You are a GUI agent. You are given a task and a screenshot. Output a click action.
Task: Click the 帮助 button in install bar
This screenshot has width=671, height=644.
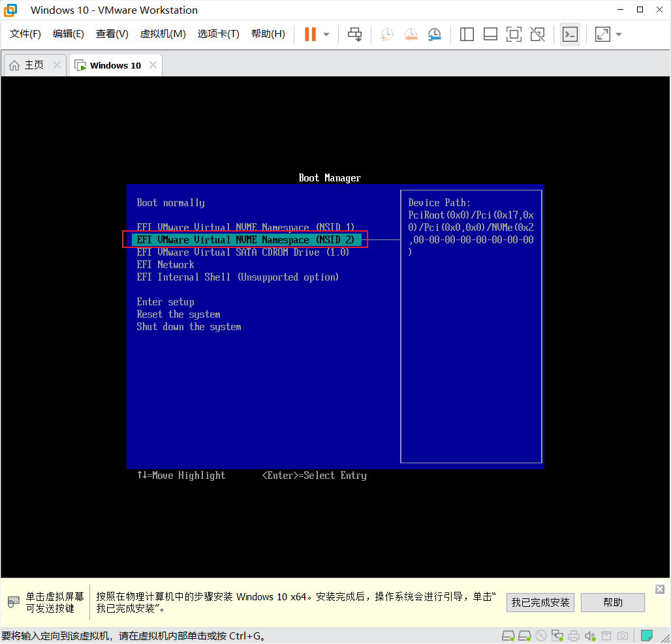click(x=613, y=602)
